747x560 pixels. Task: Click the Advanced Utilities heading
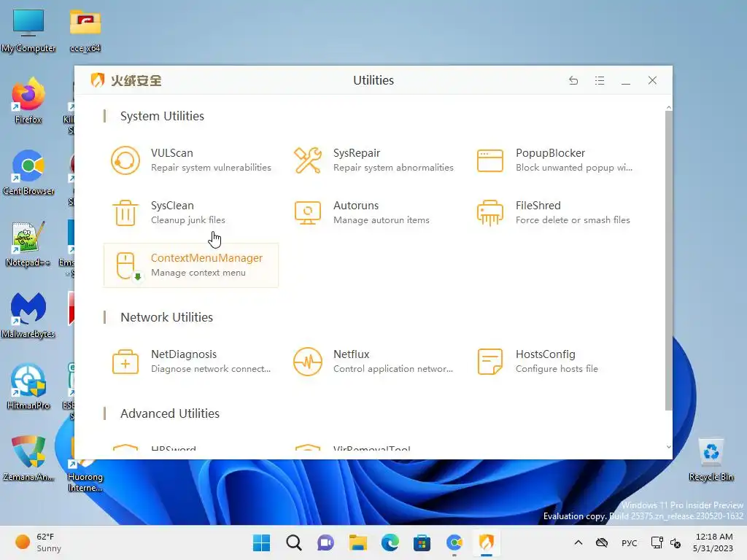point(169,413)
